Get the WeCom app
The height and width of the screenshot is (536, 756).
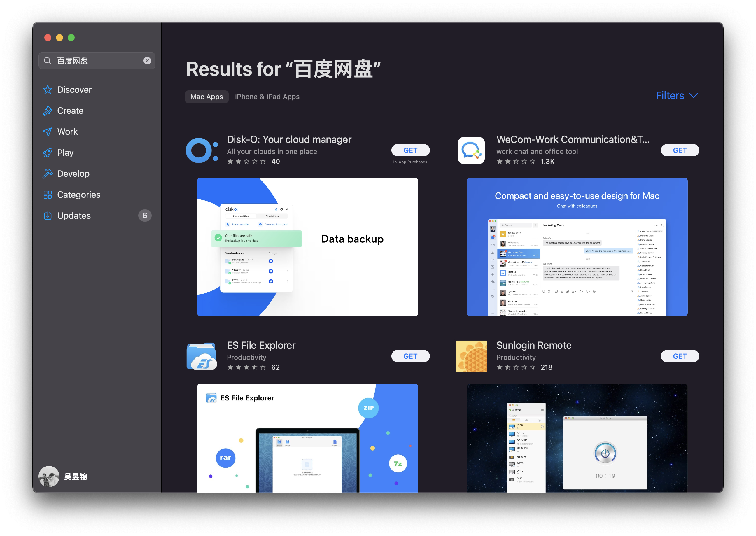coord(680,150)
